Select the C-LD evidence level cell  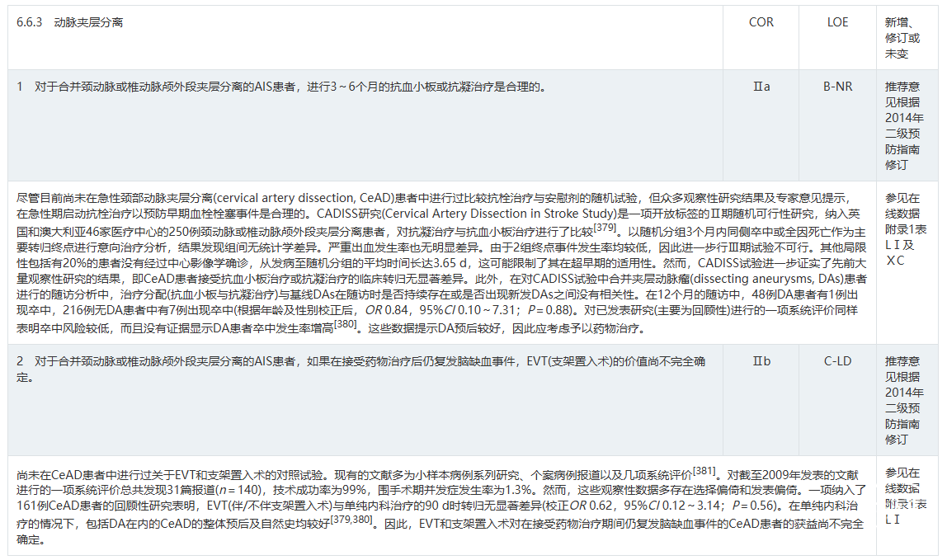point(837,361)
